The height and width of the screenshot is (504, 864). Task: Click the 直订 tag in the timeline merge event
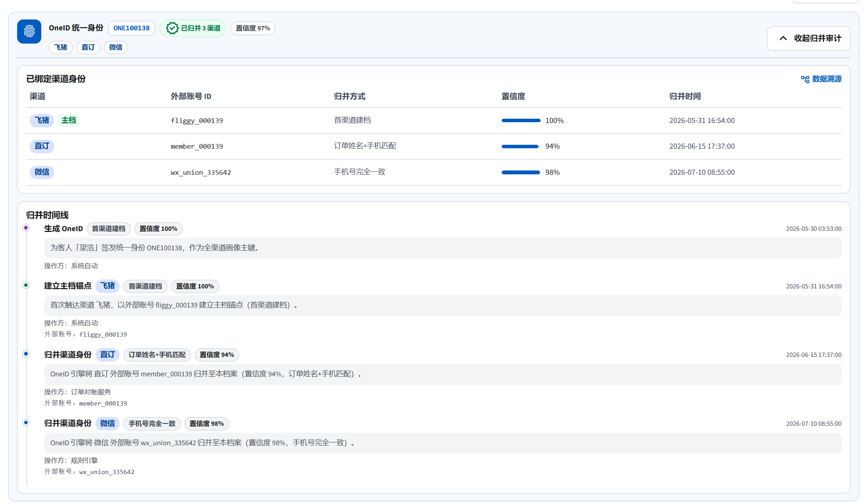[108, 355]
